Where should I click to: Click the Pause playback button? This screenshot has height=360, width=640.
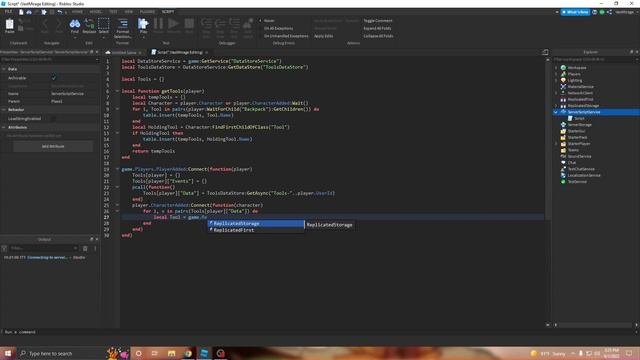(x=158, y=25)
